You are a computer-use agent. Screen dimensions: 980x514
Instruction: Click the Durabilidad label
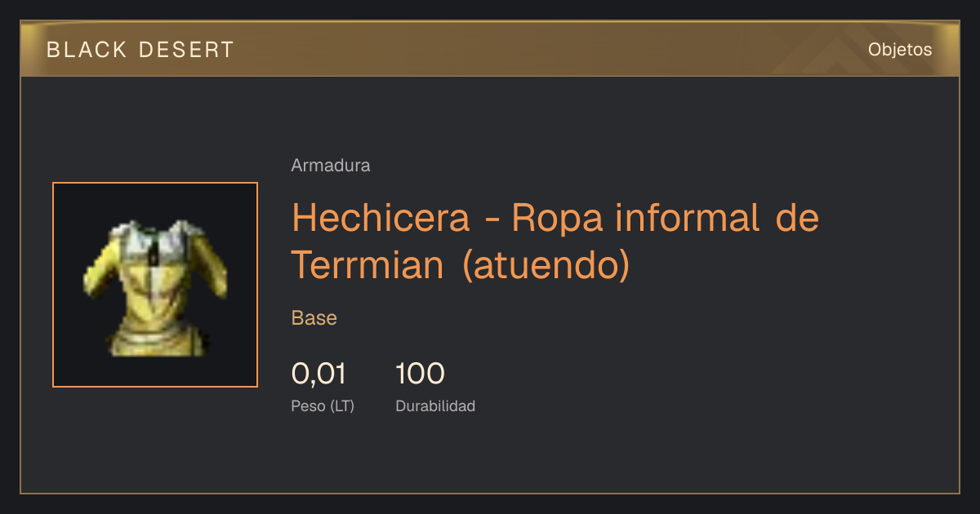coord(435,406)
